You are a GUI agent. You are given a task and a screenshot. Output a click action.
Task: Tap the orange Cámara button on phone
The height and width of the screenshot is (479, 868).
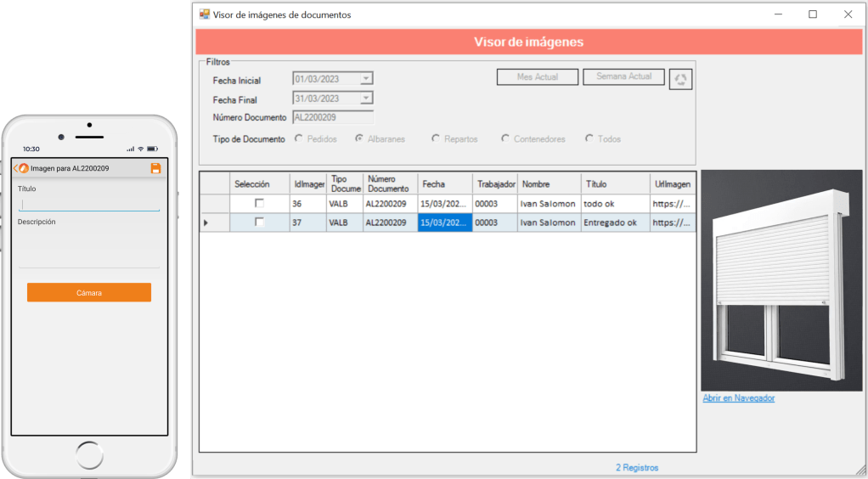coord(89,292)
